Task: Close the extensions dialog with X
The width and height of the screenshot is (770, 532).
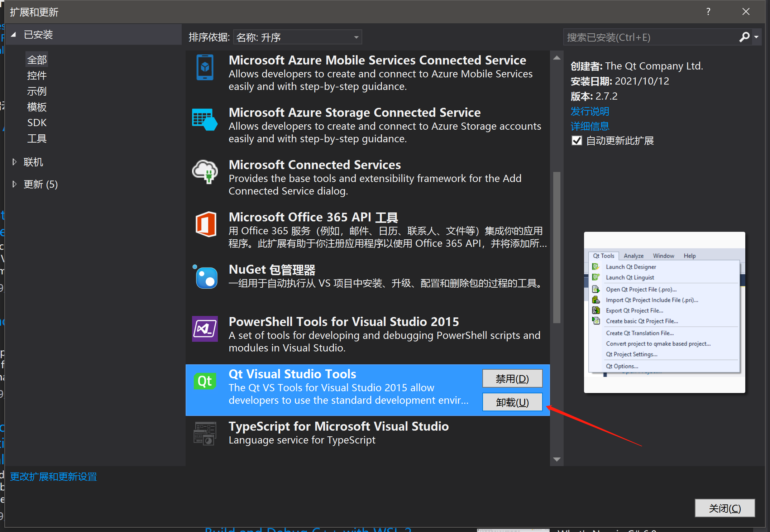Action: (746, 12)
